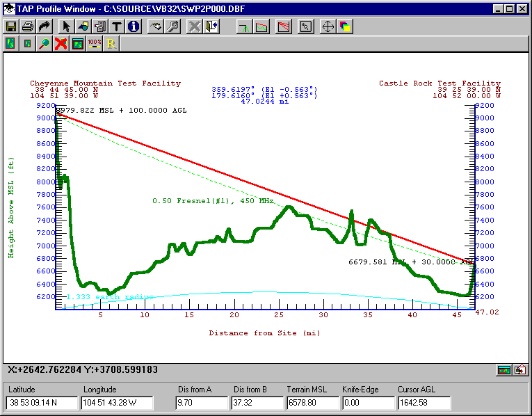Open the full window view icon
Screen dimensions: 532x416
[x=78, y=43]
